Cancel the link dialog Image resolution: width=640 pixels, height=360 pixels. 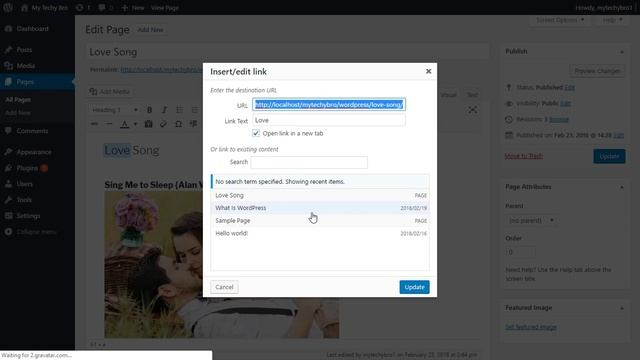tap(224, 287)
